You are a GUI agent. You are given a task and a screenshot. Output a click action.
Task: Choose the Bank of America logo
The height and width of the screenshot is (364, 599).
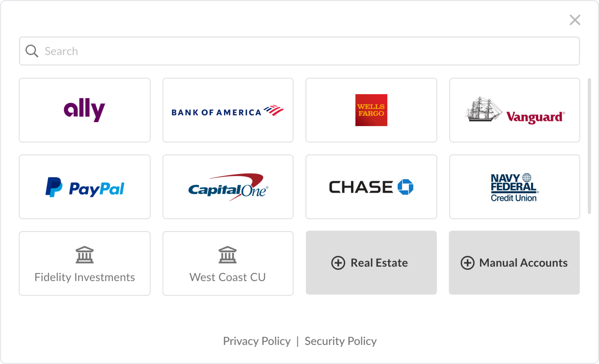click(228, 110)
